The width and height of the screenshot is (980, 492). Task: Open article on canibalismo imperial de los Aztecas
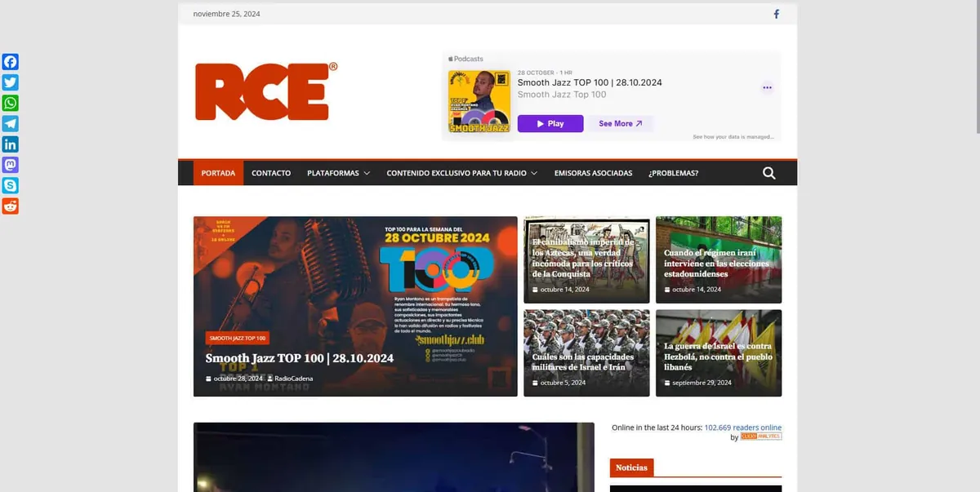pos(583,258)
